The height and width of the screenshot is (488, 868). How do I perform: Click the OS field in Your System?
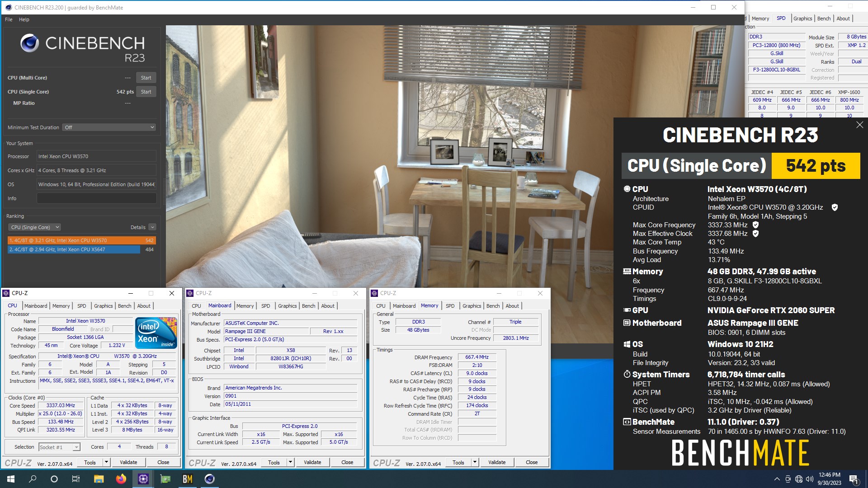point(96,184)
